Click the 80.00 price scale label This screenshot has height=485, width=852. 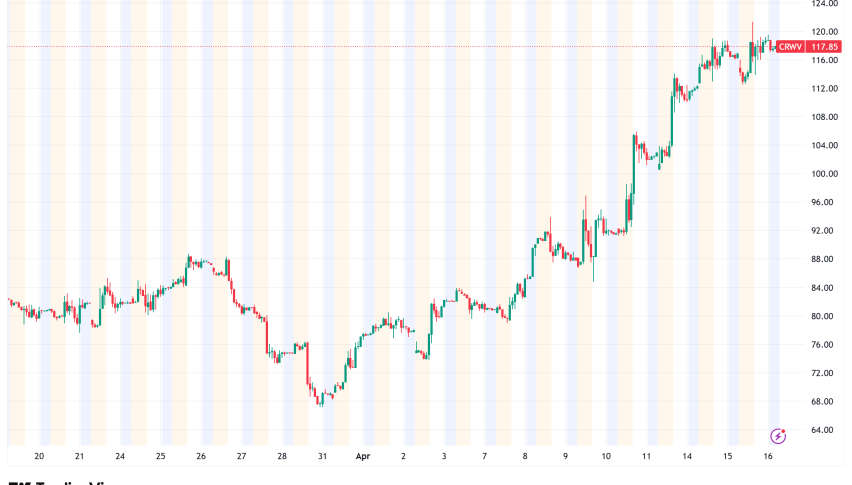[x=825, y=316]
